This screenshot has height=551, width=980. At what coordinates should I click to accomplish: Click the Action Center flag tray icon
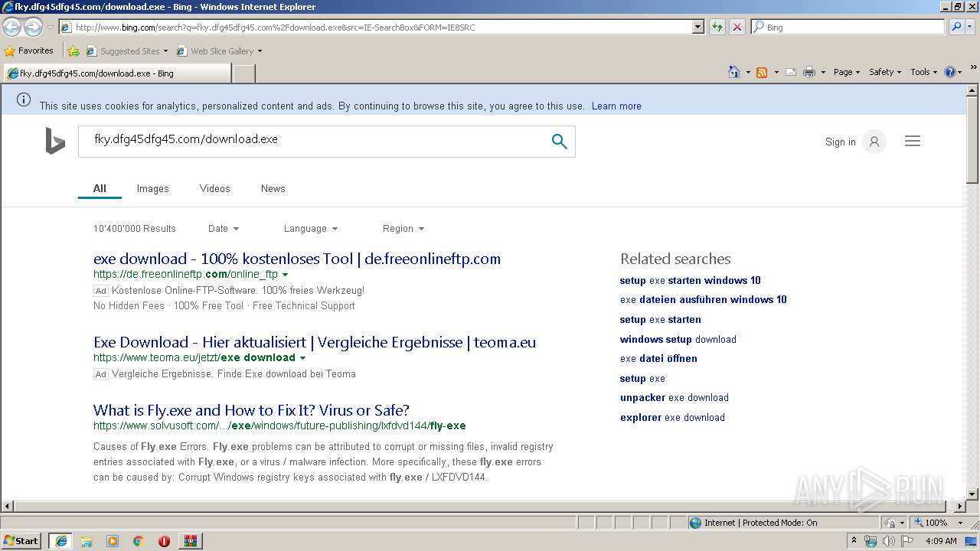click(x=907, y=541)
